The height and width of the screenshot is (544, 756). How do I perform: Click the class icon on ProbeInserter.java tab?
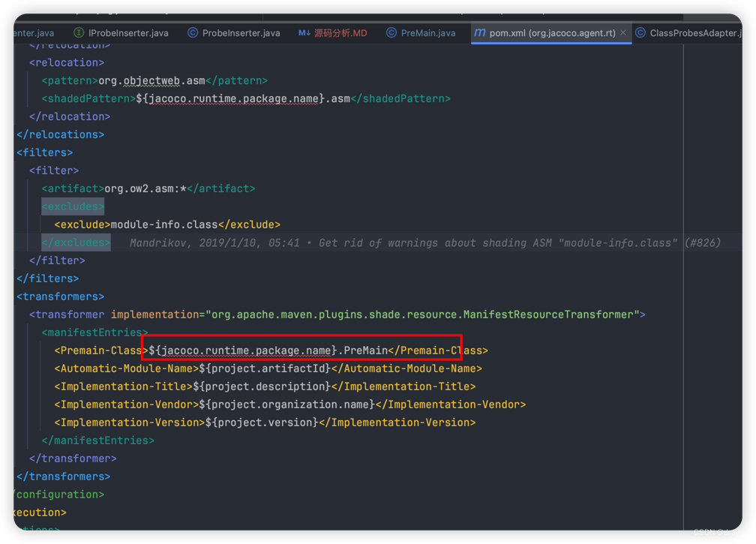coord(192,33)
